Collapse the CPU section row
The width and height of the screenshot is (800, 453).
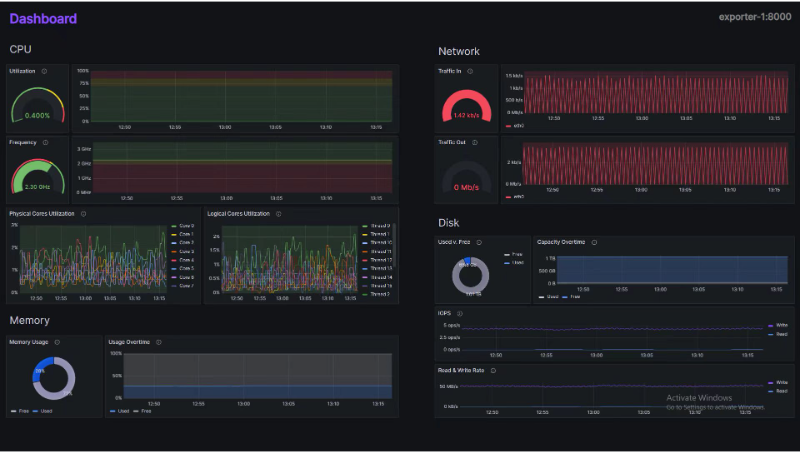[20, 49]
